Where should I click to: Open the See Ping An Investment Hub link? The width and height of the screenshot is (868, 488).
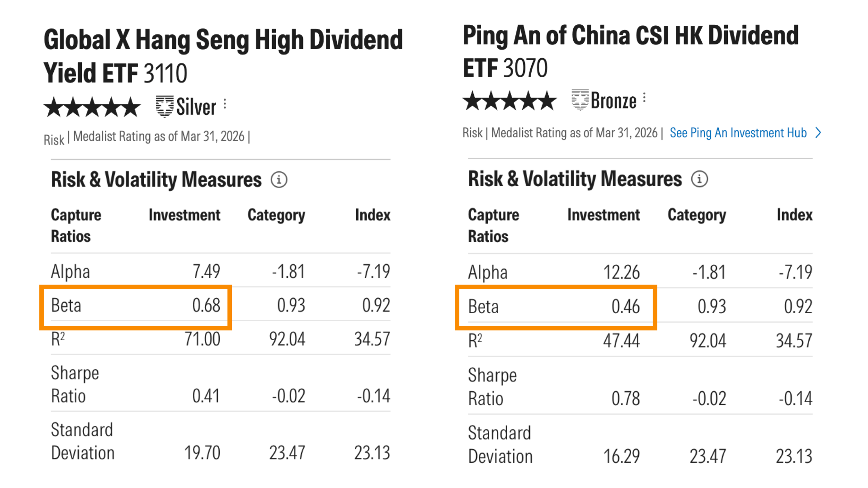click(x=738, y=133)
